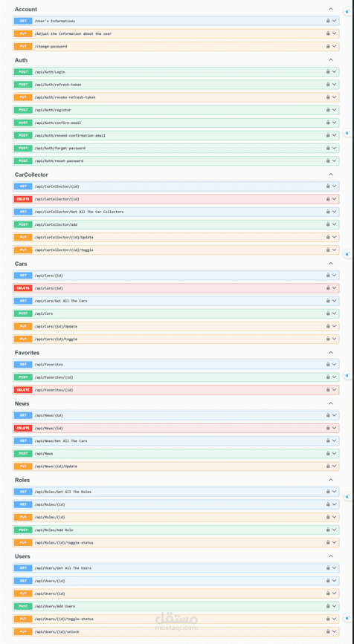Image resolution: width=354 pixels, height=644 pixels.
Task: Click the '/api/Auth/Login' path text
Action: [50, 72]
